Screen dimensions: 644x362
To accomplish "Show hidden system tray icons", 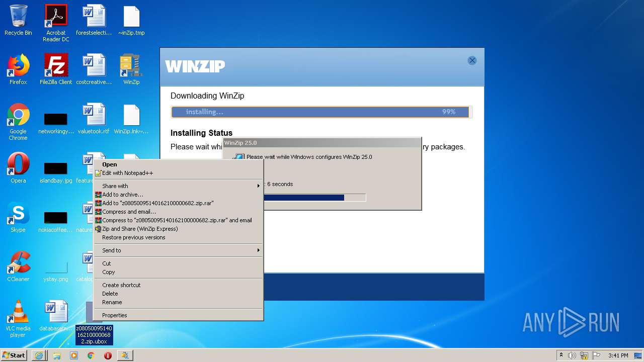I will (x=561, y=355).
